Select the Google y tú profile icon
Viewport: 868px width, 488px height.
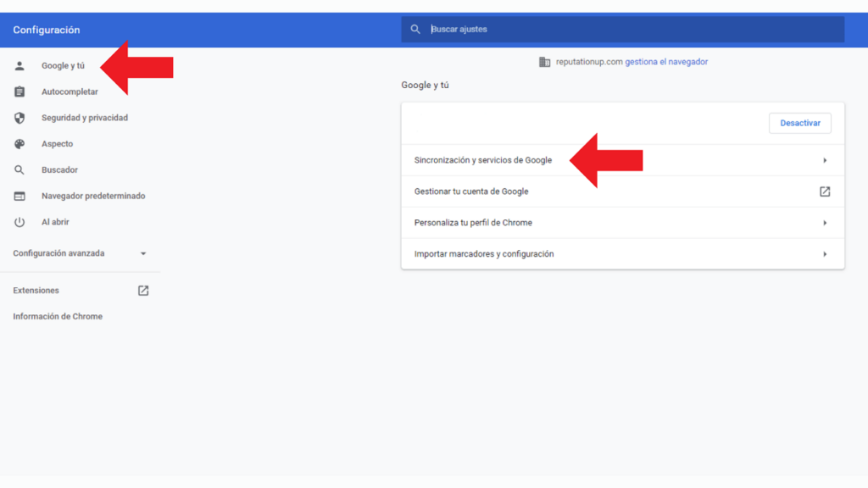19,65
